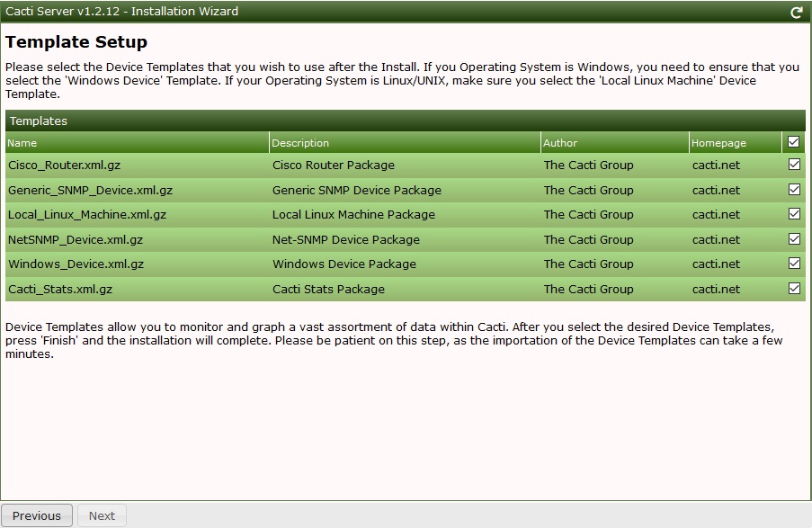Toggle the Cacti_Stats.xml.gz checkbox
This screenshot has height=528, width=812.
click(x=794, y=288)
